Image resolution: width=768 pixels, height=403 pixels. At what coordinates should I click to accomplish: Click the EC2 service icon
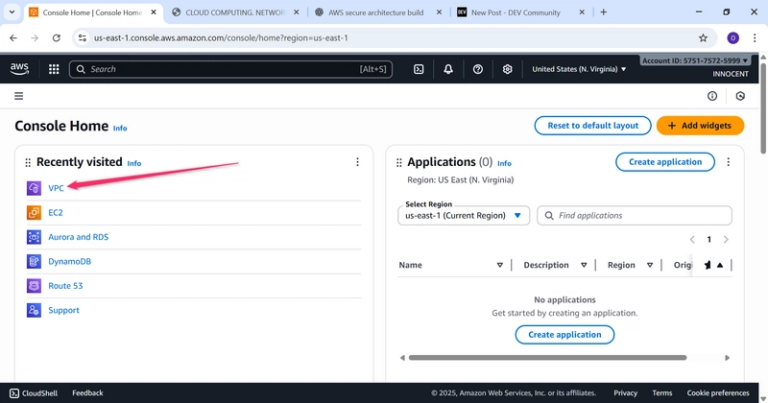[34, 213]
